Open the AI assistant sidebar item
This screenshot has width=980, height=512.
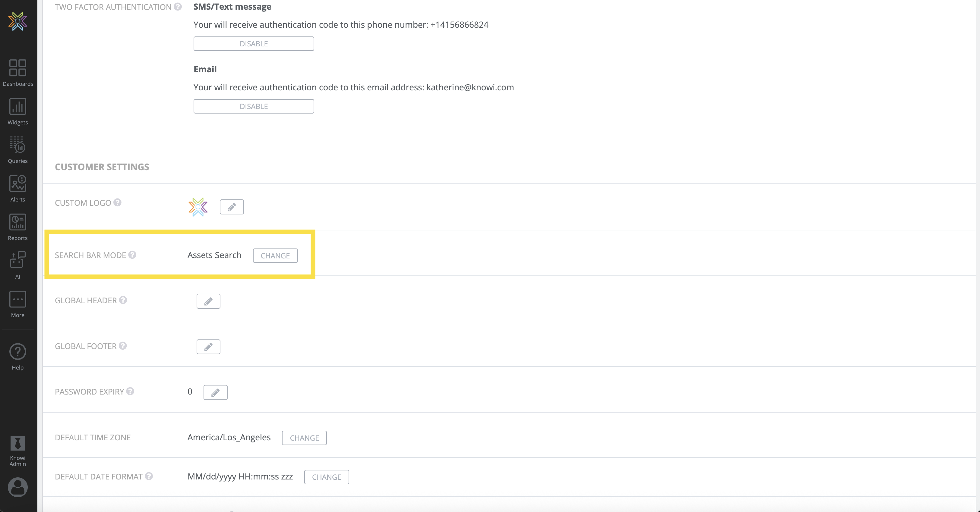tap(17, 265)
